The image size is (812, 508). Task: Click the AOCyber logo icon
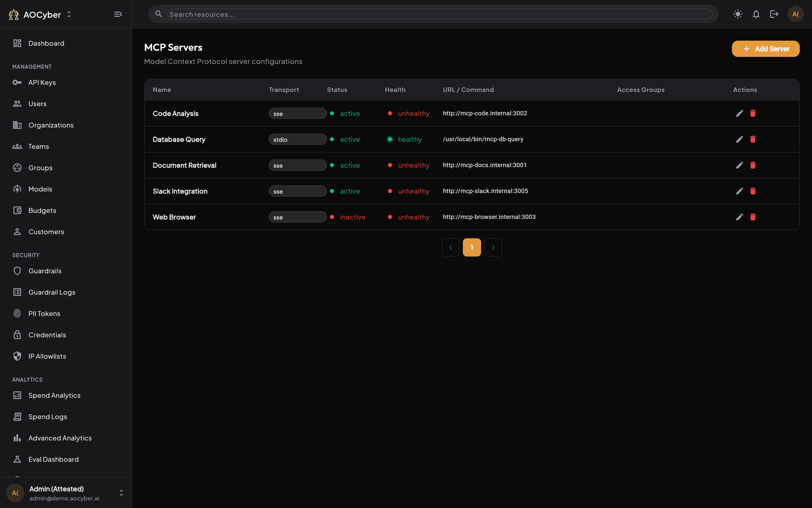[x=14, y=14]
